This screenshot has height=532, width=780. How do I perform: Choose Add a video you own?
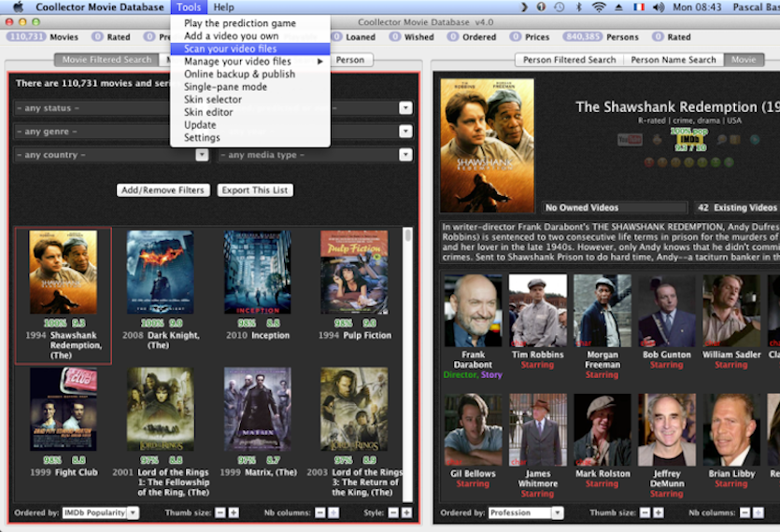click(250, 35)
